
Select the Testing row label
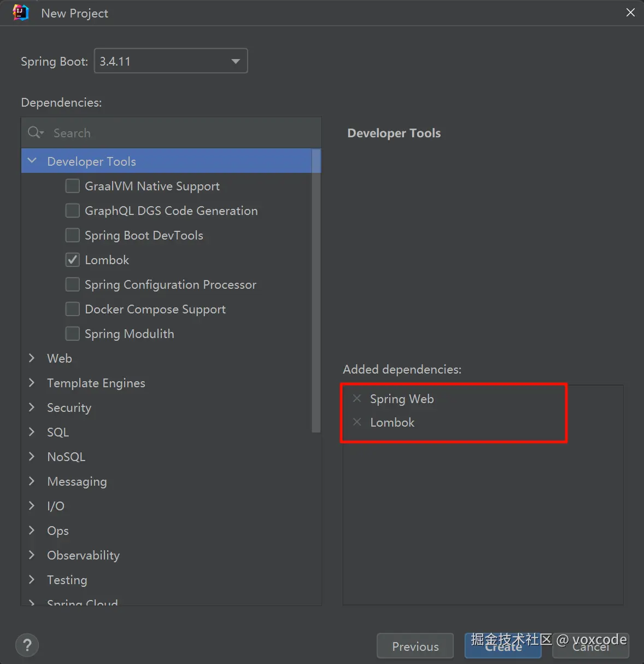pos(67,580)
